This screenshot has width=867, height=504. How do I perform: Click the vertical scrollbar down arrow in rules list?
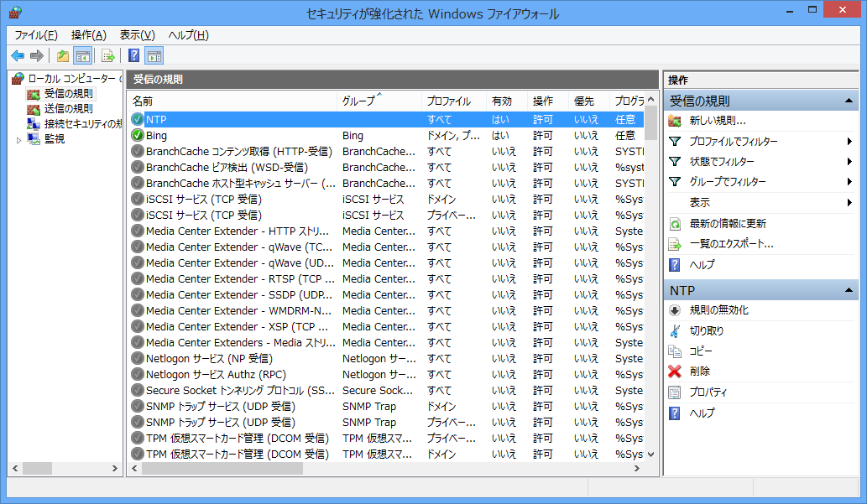(650, 454)
